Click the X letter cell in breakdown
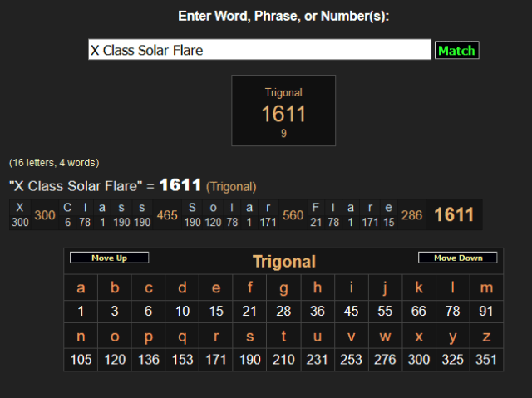The width and height of the screenshot is (532, 398). 20,208
